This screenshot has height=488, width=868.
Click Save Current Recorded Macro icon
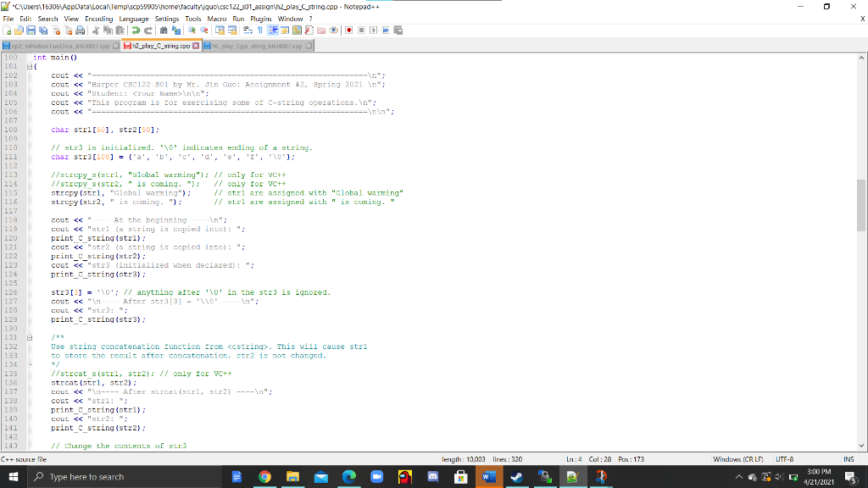click(x=398, y=30)
